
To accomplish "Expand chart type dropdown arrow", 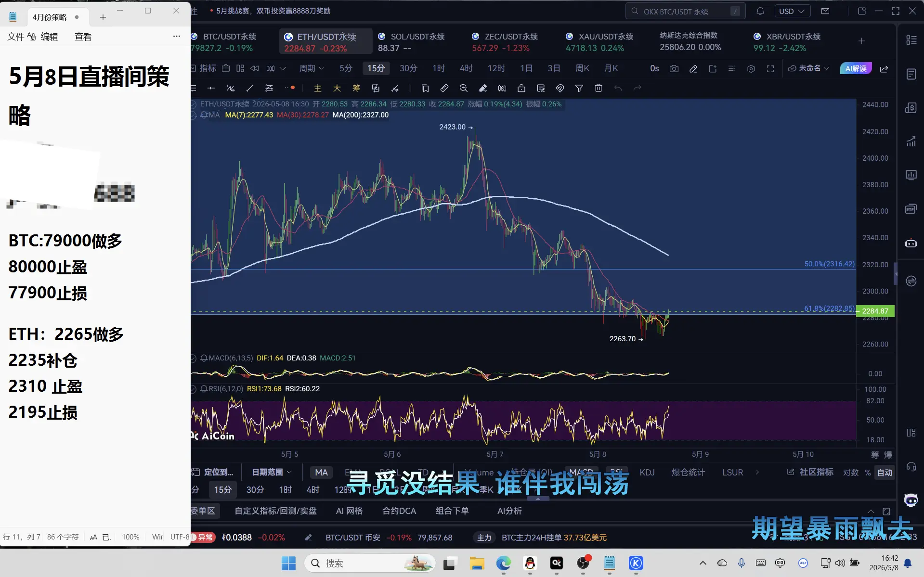I will tap(283, 68).
